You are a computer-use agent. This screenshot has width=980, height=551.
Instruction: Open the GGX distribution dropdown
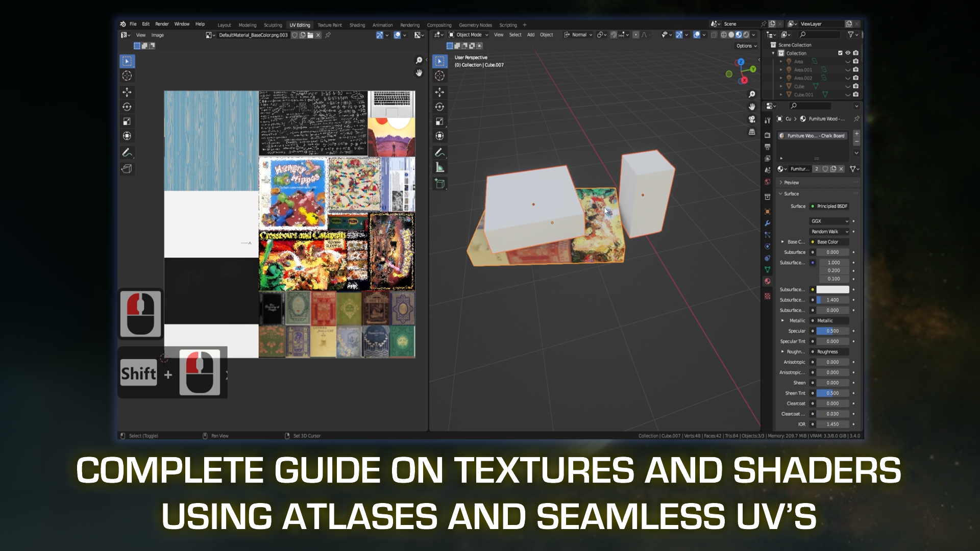coord(829,221)
